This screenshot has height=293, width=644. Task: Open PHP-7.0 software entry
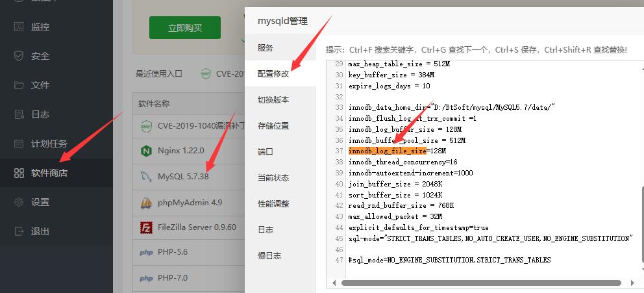[173, 278]
